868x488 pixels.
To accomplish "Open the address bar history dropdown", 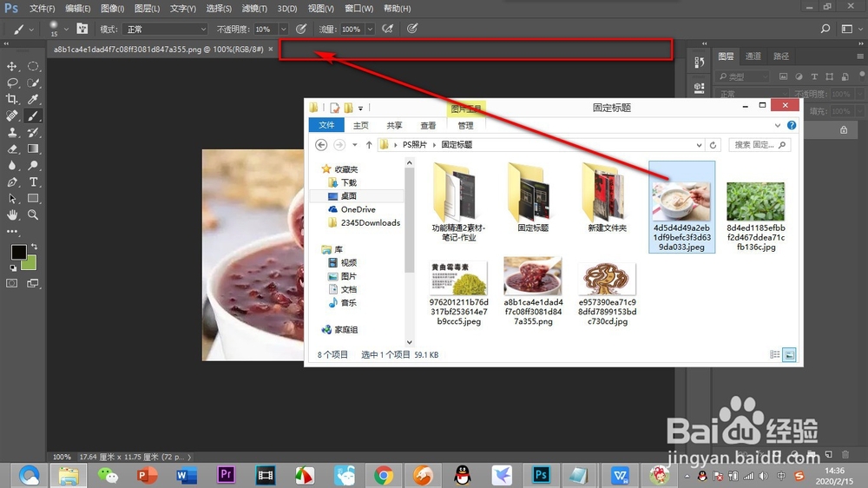I will pyautogui.click(x=699, y=145).
